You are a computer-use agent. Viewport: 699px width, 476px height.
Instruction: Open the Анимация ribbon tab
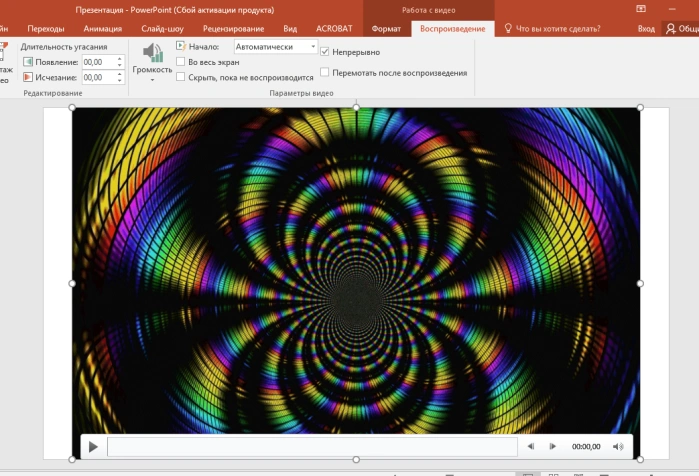coord(103,29)
